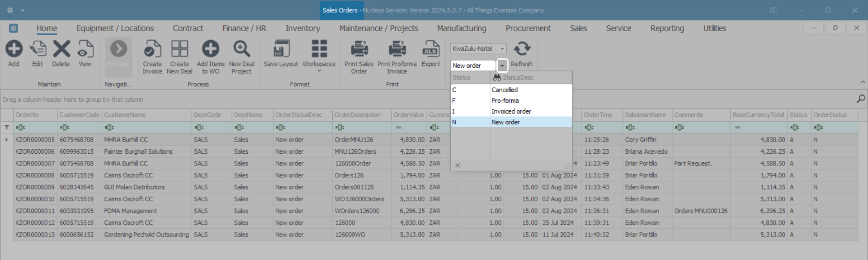Image resolution: width=868 pixels, height=260 pixels.
Task: Click the OrderNo filter row field
Action: [36, 128]
